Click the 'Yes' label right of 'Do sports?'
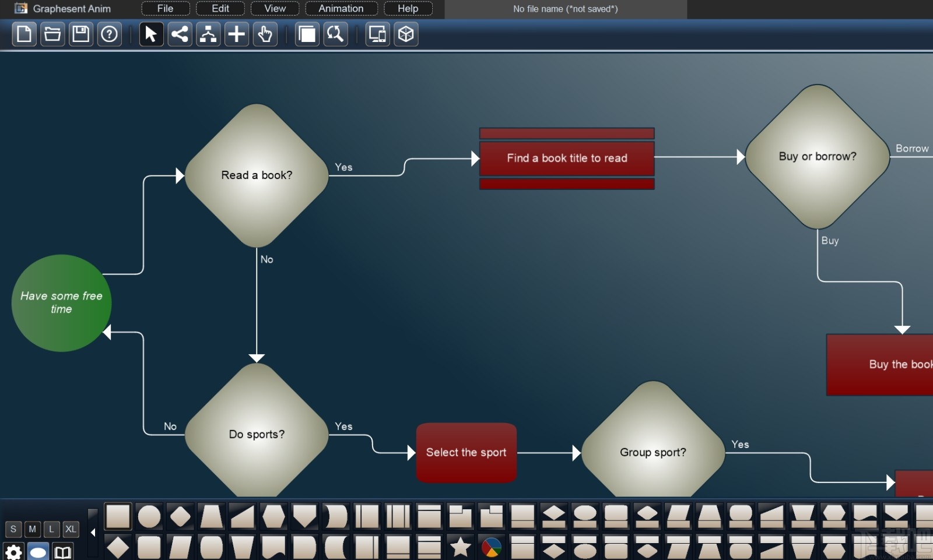The image size is (933, 560). pyautogui.click(x=343, y=427)
